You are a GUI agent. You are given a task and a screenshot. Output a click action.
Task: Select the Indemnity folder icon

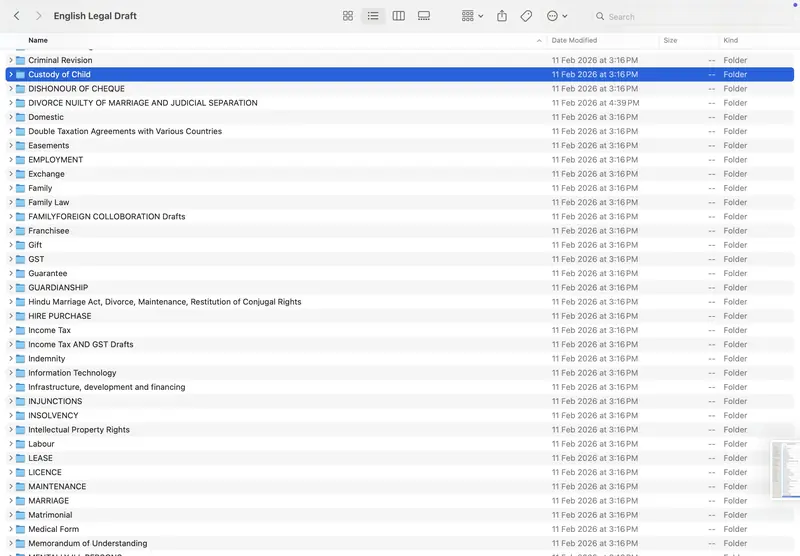[20, 359]
